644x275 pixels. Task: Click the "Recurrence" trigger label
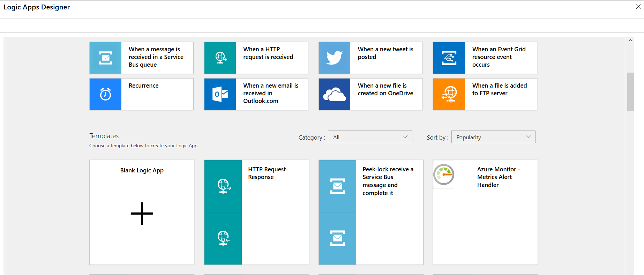click(x=143, y=86)
